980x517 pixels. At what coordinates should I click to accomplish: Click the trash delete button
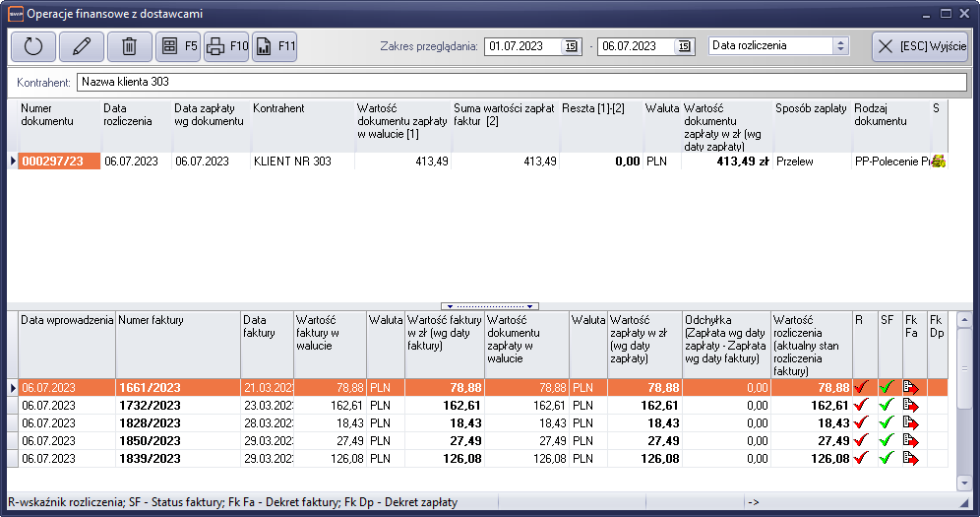click(x=129, y=46)
